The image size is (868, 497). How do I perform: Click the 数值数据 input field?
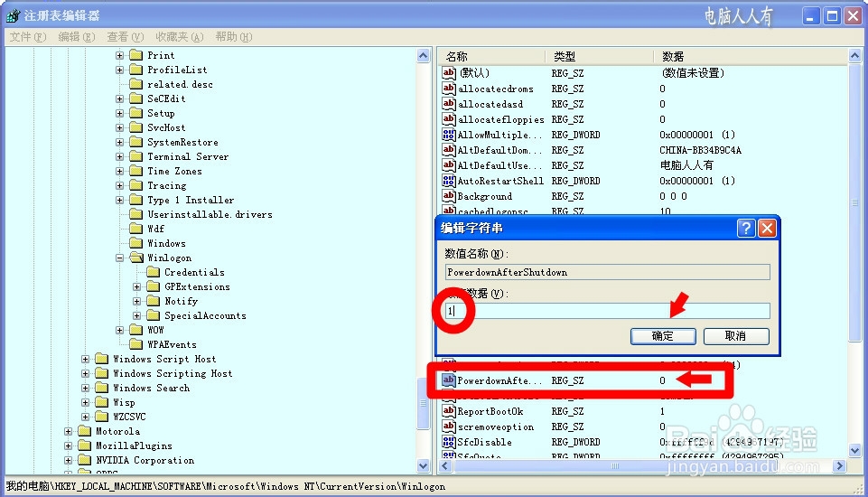[607, 311]
